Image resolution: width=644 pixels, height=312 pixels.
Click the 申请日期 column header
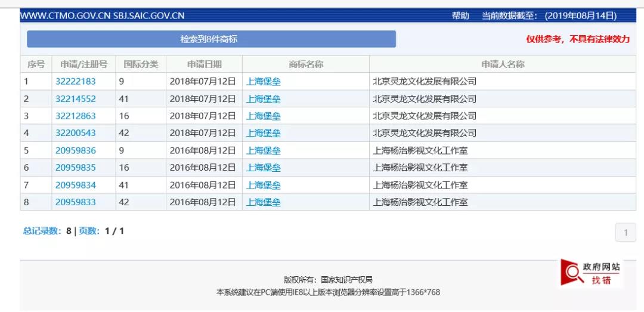coord(204,64)
